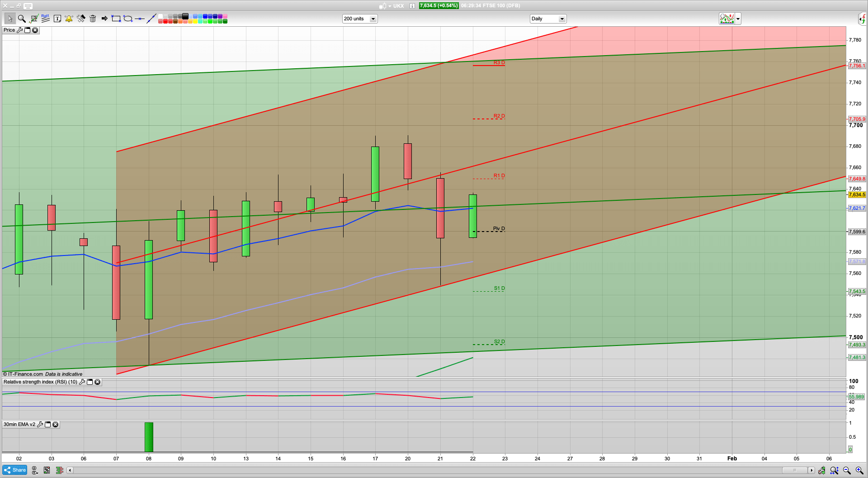Open the 200 units dropdown
Viewport: 868px width, 478px height.
[x=373, y=19]
